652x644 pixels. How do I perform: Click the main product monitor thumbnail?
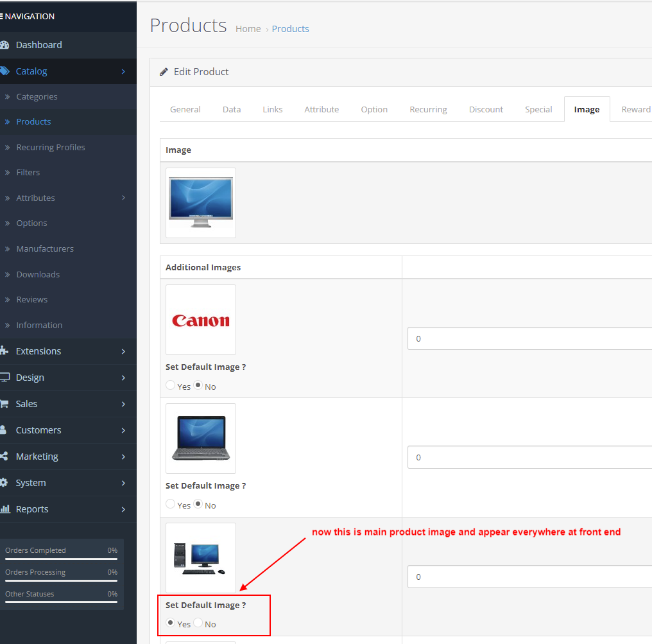pyautogui.click(x=201, y=203)
